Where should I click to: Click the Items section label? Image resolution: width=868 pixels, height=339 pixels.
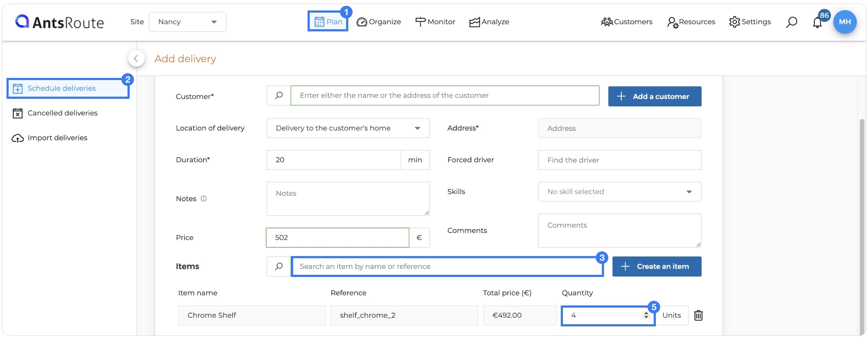(188, 267)
